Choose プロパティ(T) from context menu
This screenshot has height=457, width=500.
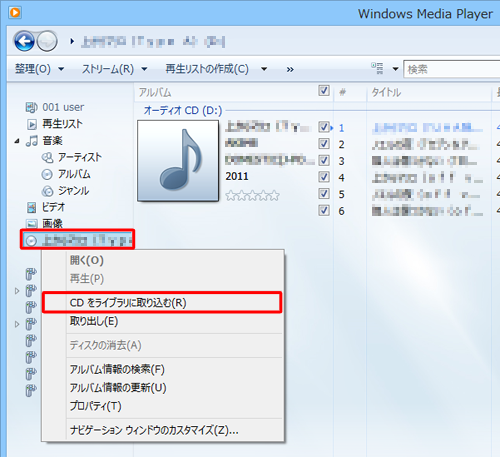pyautogui.click(x=163, y=406)
